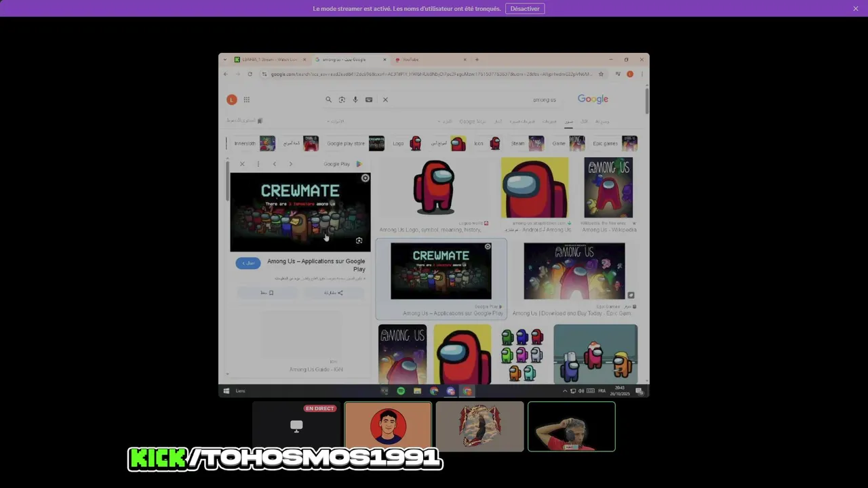Click the حفظ save button

coord(267,293)
